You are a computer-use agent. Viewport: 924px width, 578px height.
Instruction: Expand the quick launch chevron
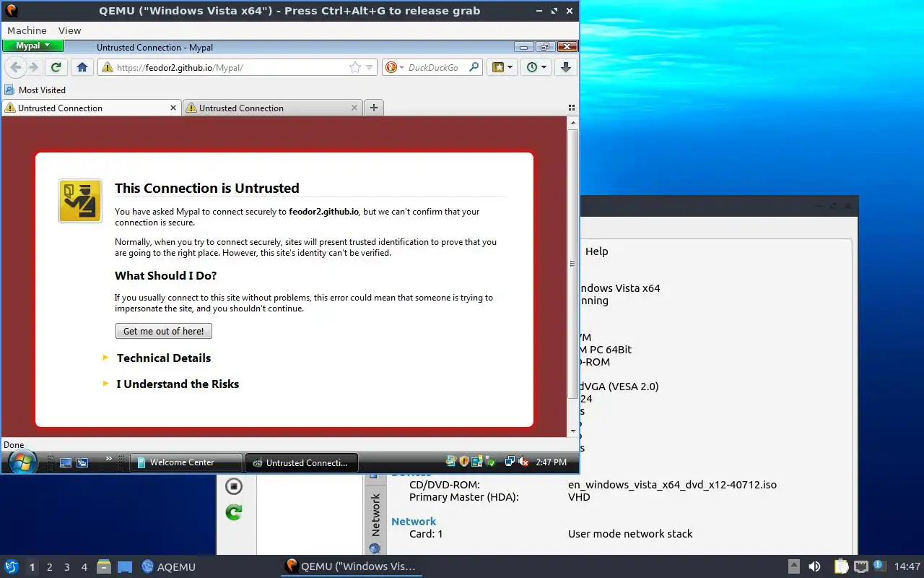(109, 458)
